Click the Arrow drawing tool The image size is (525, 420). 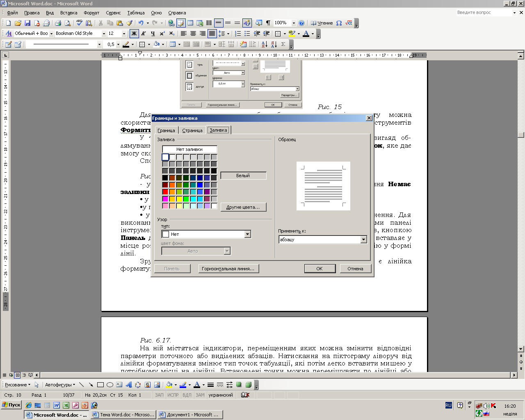tap(91, 385)
